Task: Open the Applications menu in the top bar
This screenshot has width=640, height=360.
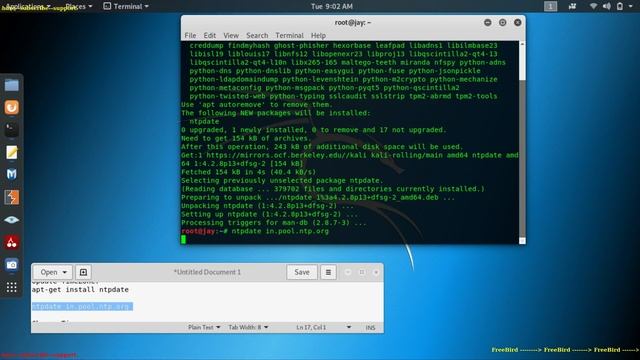Action: click(28, 6)
